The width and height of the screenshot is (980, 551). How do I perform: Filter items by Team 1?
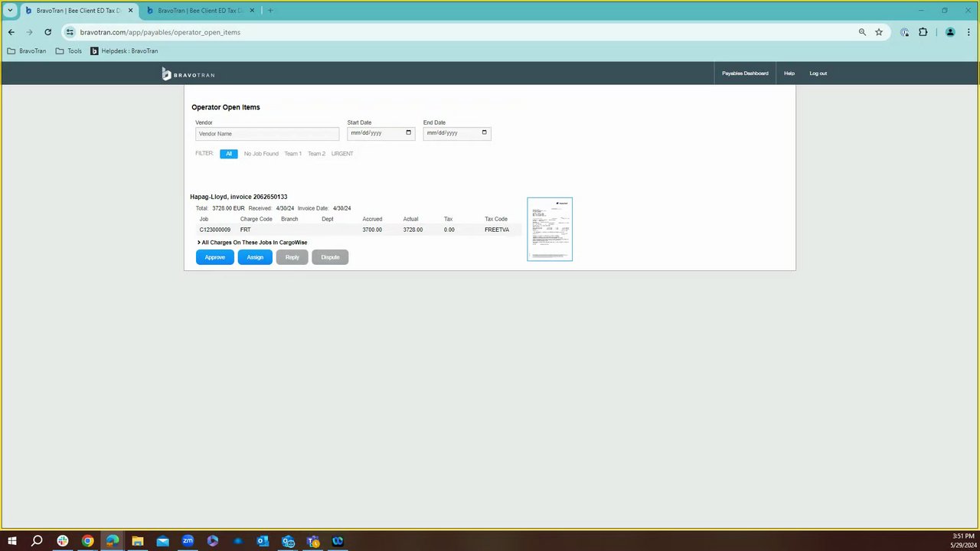pos(293,154)
